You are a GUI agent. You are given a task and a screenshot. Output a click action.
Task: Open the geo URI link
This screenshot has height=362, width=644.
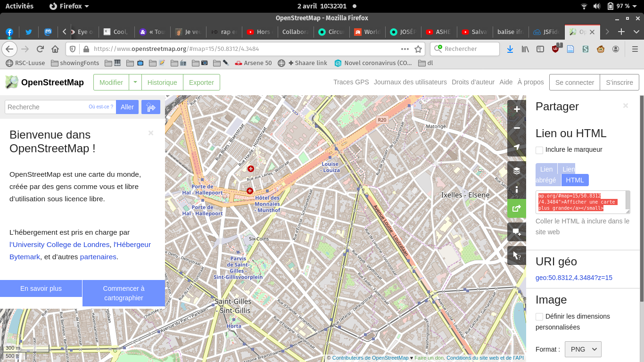click(574, 278)
